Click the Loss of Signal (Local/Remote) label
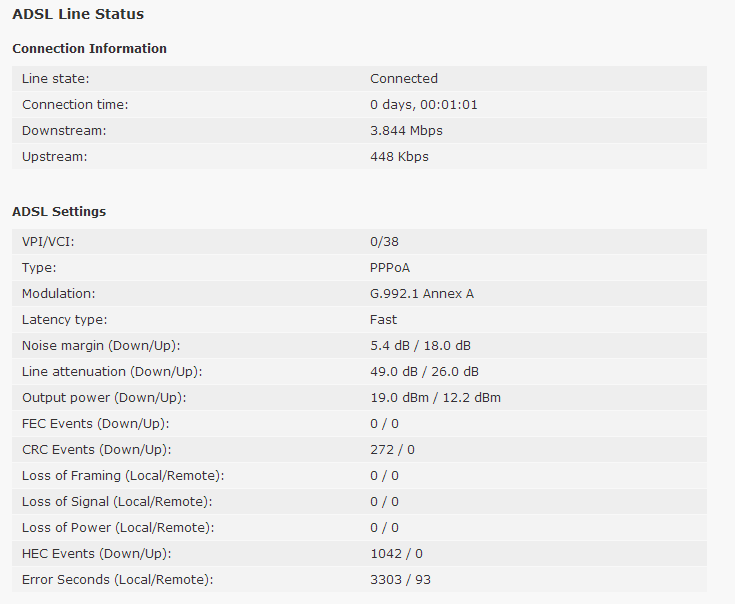 point(117,502)
